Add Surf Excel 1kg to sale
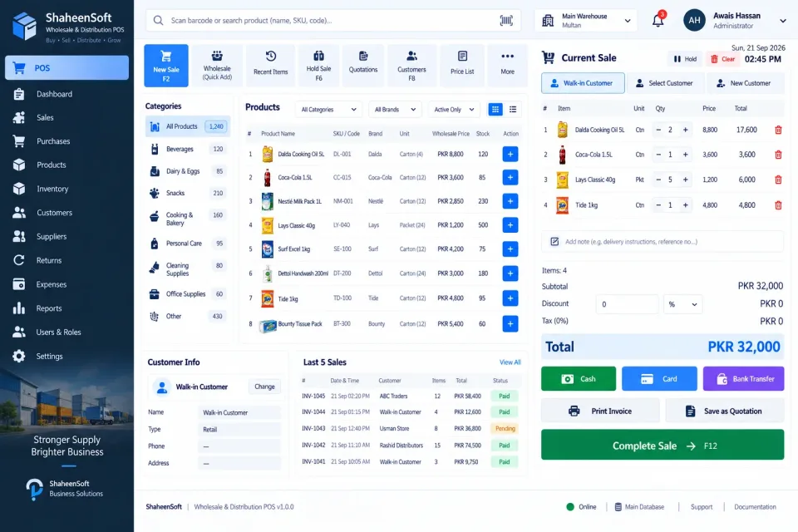The height and width of the screenshot is (532, 798). coord(510,249)
